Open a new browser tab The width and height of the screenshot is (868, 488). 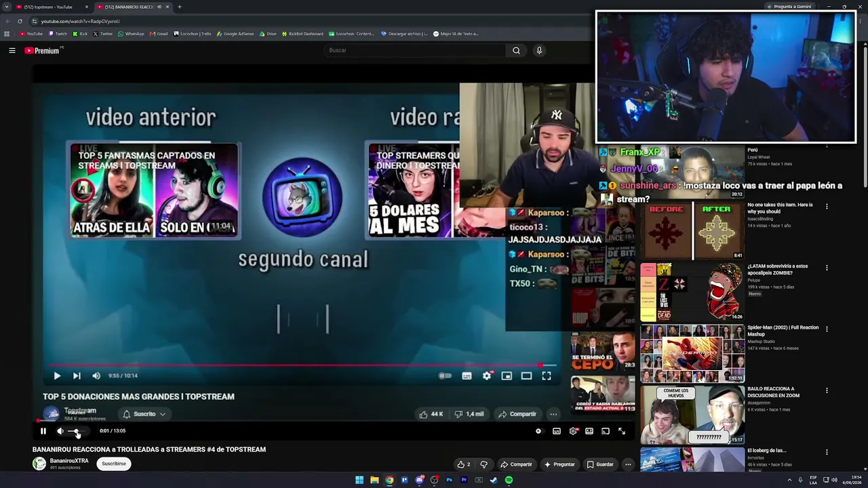point(180,7)
